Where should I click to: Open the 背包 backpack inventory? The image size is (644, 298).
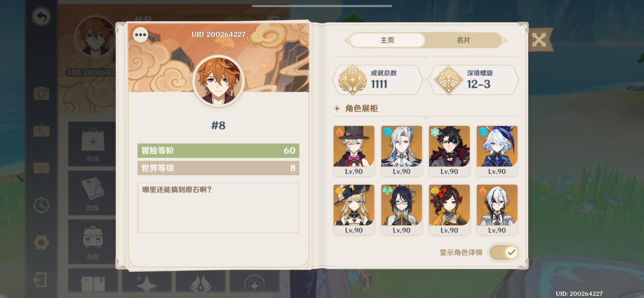(93, 242)
